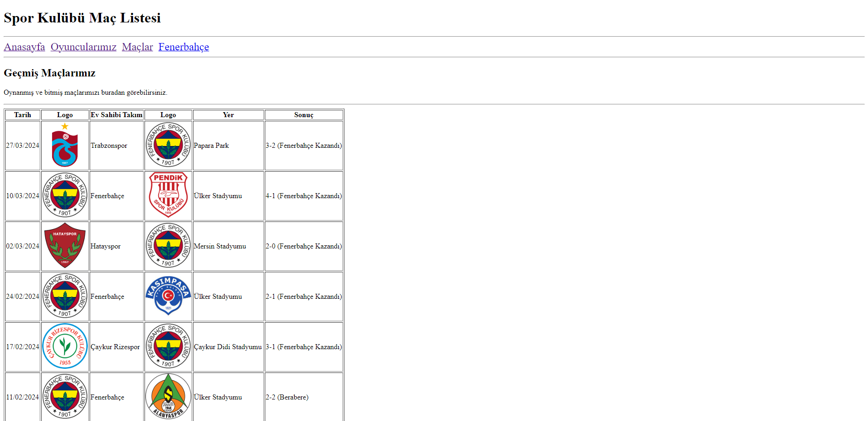
Task: Click the Trabzonspor team name cell
Action: (117, 146)
